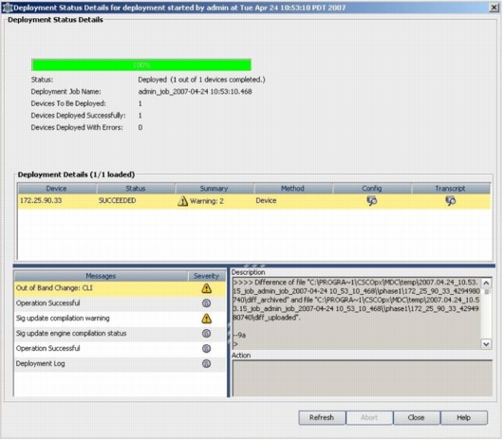Click the Help button
Image resolution: width=504 pixels, height=441 pixels.
click(463, 417)
